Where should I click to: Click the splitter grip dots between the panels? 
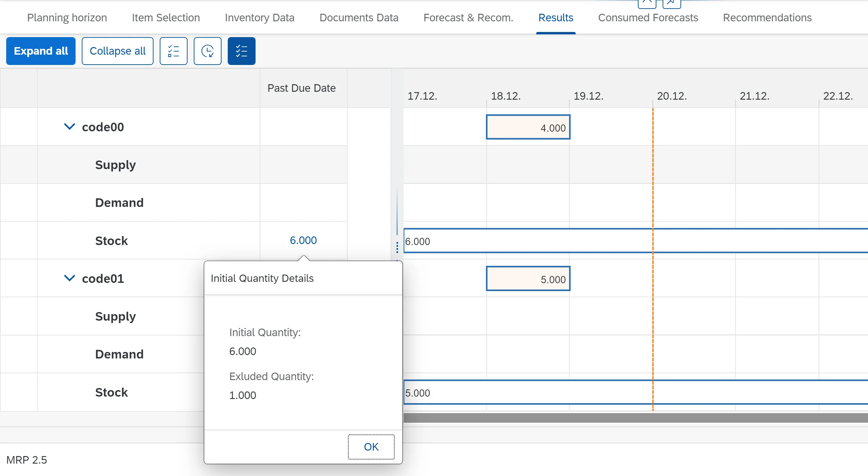tap(397, 247)
